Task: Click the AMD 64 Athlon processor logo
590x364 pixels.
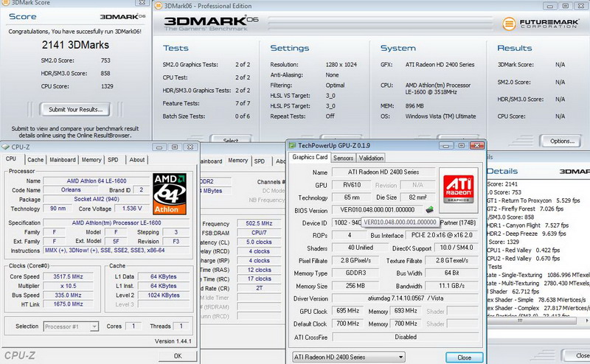Action: tap(170, 194)
